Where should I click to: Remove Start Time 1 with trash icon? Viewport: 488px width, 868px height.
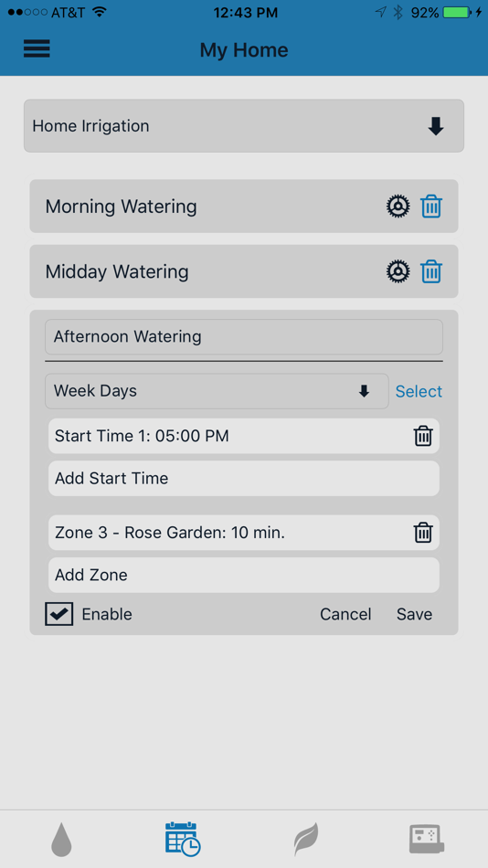click(423, 436)
